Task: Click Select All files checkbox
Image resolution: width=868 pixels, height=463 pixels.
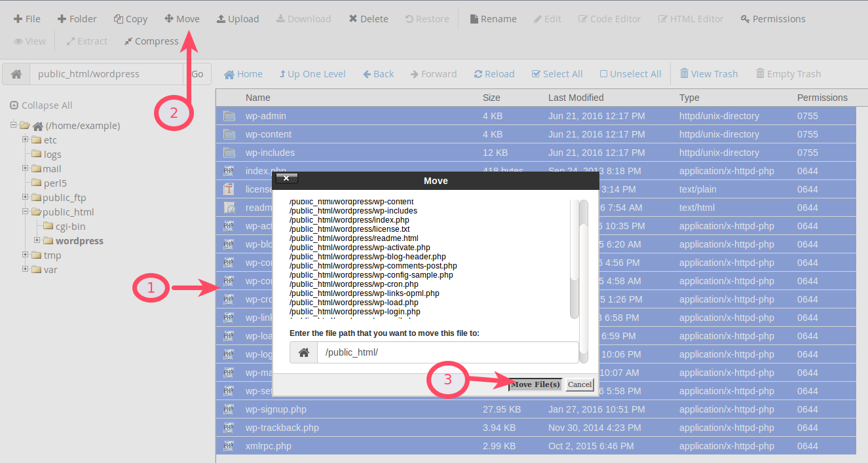Action: click(537, 74)
